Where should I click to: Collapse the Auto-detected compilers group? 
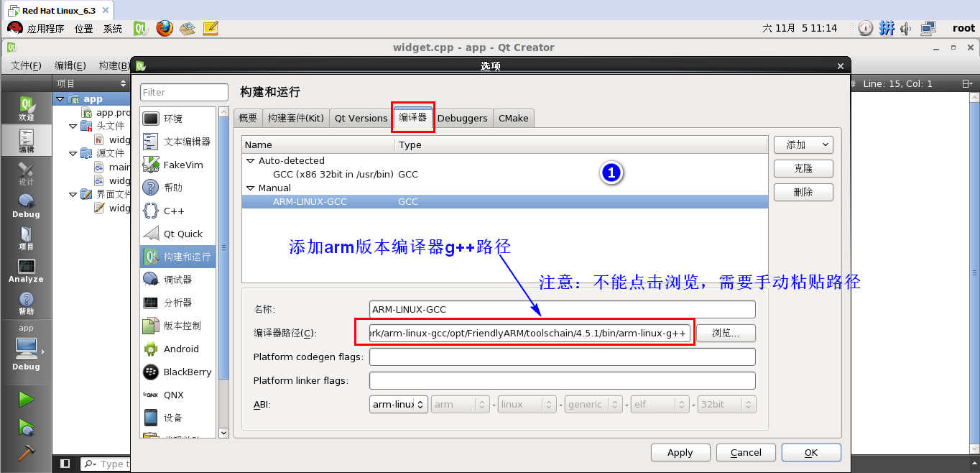251,161
